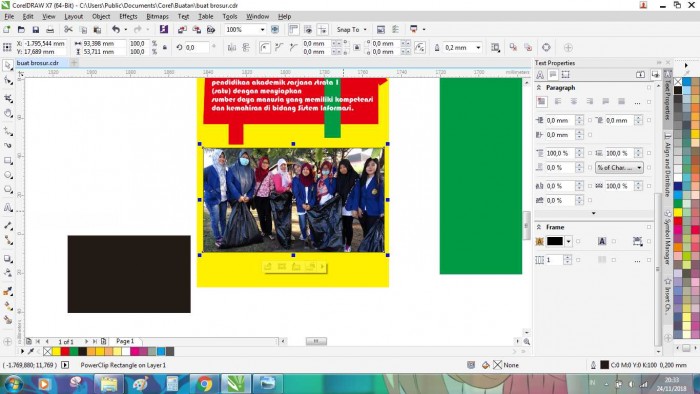Open the Effects menu

[128, 16]
